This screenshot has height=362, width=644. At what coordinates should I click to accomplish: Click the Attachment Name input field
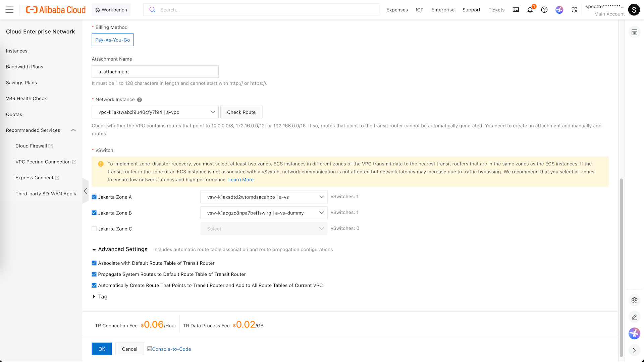click(155, 72)
